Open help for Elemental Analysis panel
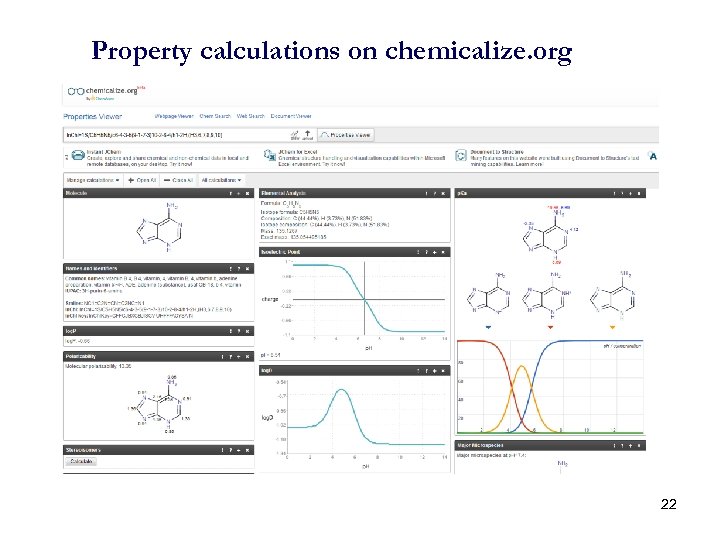This screenshot has width=720, height=540. pyautogui.click(x=435, y=193)
